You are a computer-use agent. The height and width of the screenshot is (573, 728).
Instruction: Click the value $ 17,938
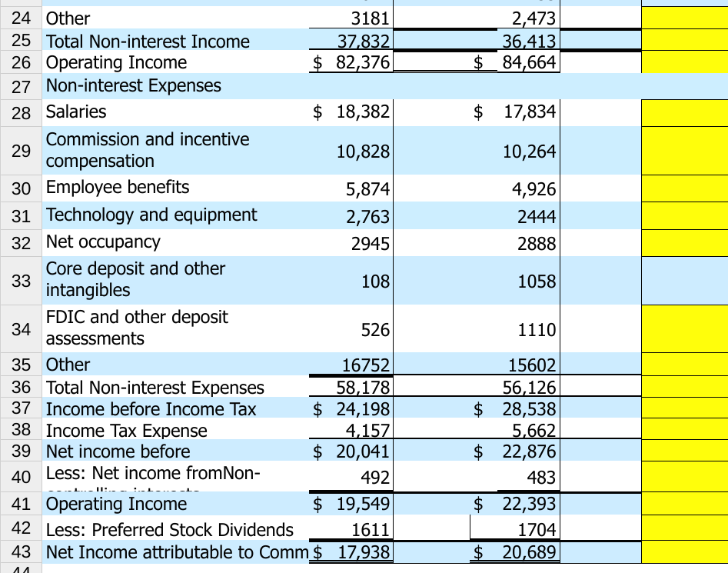pos(351,552)
